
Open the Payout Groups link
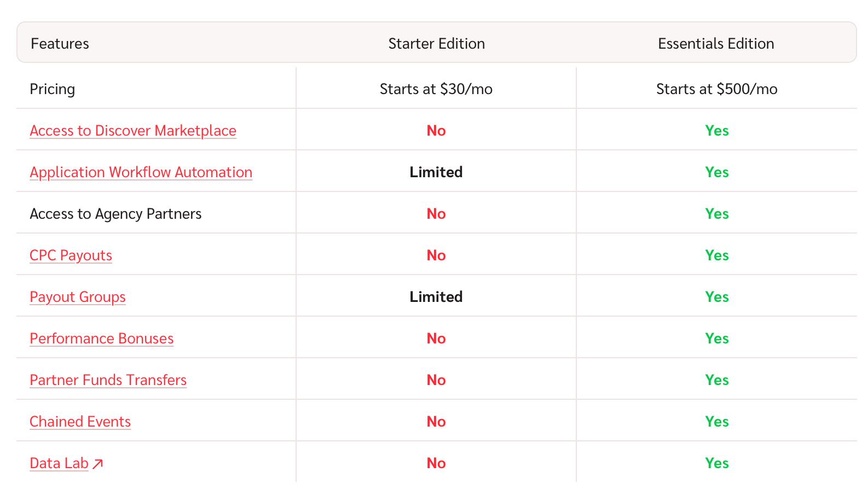coord(78,297)
